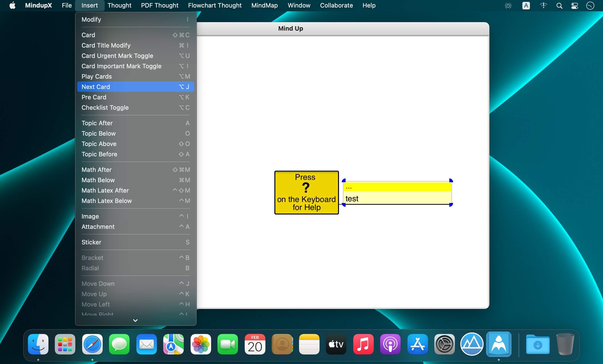Open Calendar showing Feb 20
The image size is (603, 364).
[255, 344]
